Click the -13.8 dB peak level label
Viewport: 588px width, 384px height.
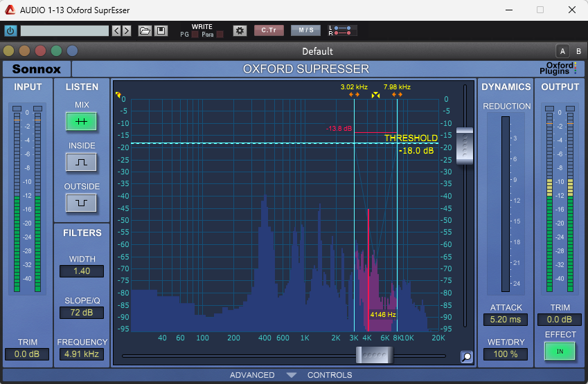tap(339, 129)
